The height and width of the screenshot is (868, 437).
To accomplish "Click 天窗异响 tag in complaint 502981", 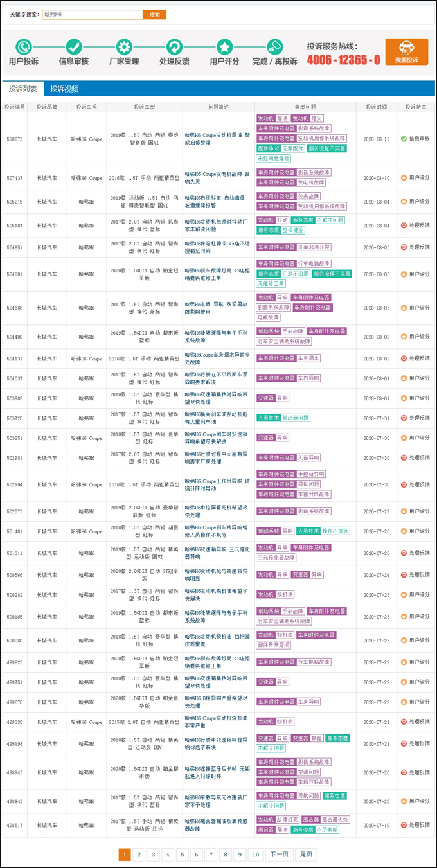I will 308,458.
